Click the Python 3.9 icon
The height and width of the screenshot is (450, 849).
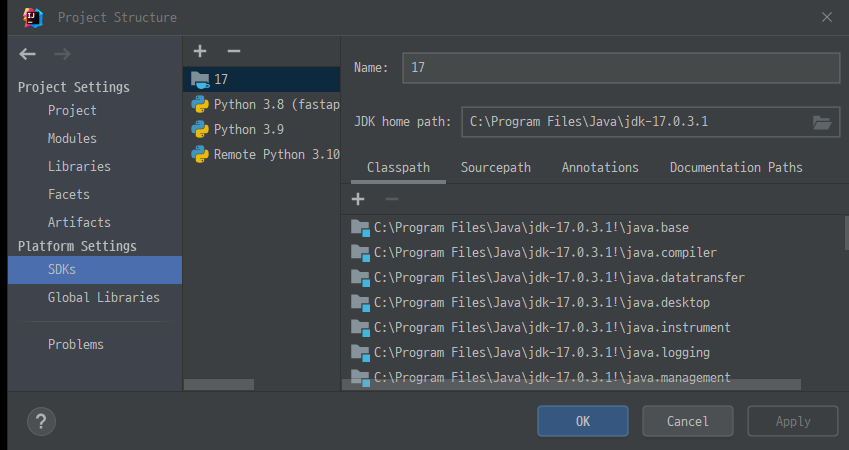coord(200,129)
